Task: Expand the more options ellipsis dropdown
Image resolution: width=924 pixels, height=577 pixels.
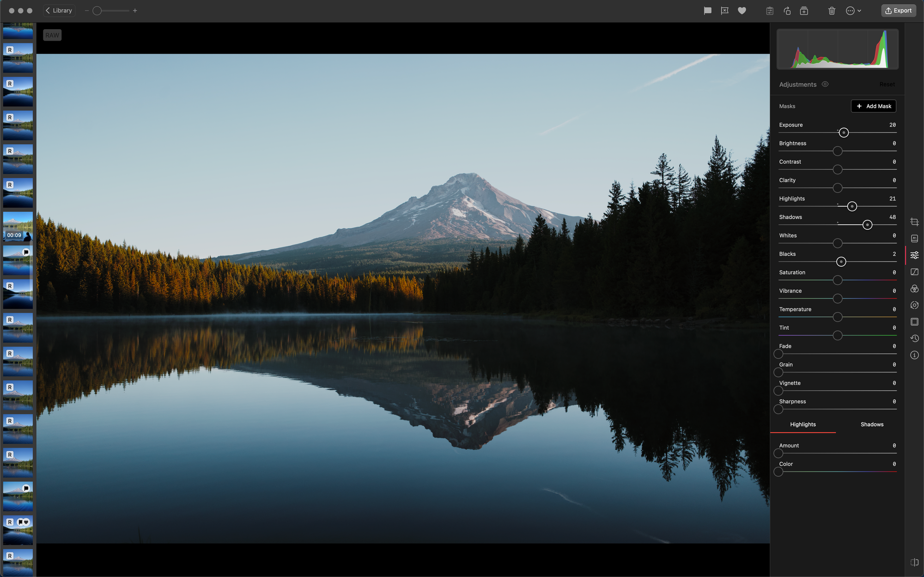Action: (853, 11)
